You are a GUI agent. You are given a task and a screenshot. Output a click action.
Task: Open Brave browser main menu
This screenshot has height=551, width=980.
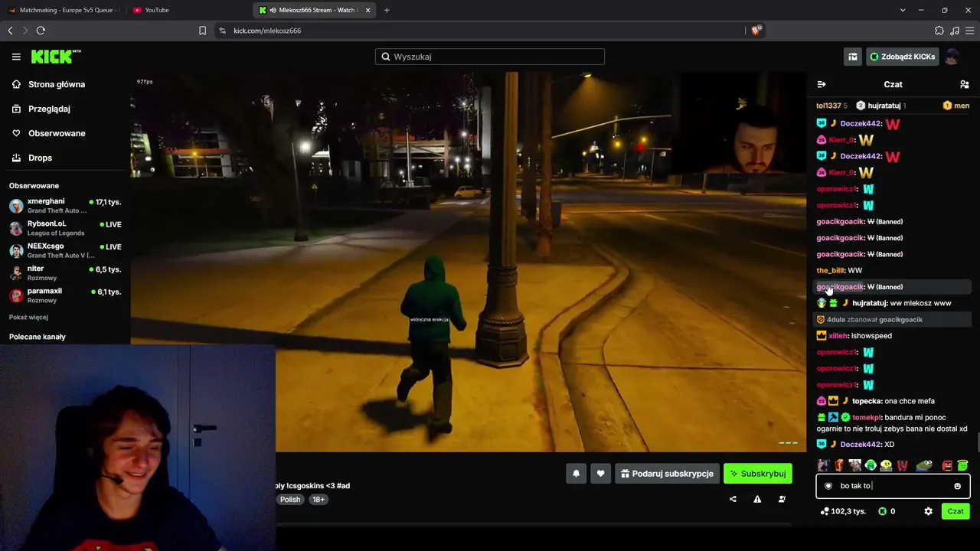point(969,31)
